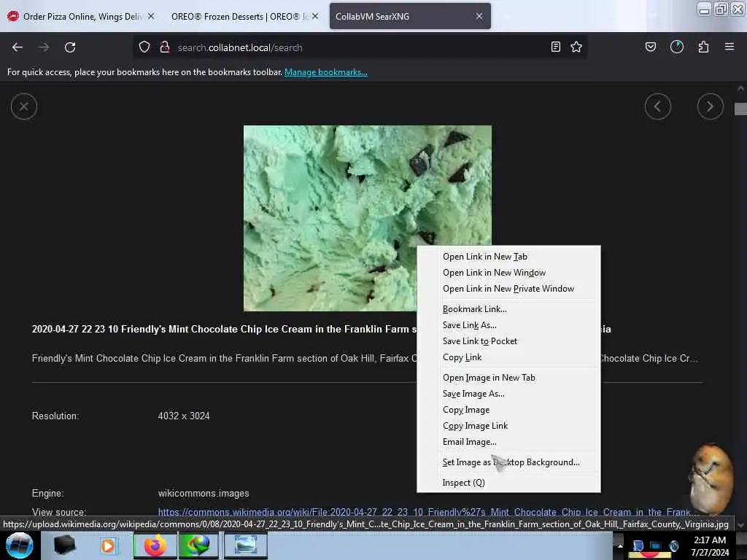Bookmark this page with the star icon
The height and width of the screenshot is (560, 747).
click(x=576, y=47)
